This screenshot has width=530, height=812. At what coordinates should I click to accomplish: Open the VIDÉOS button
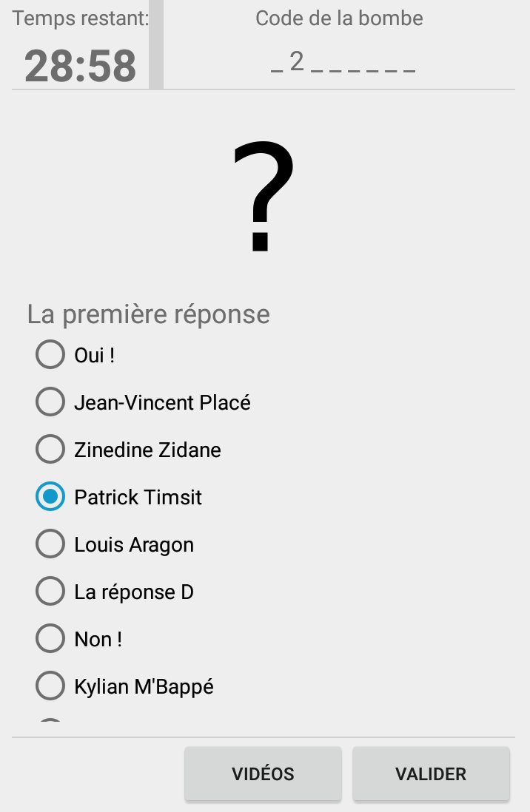(263, 774)
